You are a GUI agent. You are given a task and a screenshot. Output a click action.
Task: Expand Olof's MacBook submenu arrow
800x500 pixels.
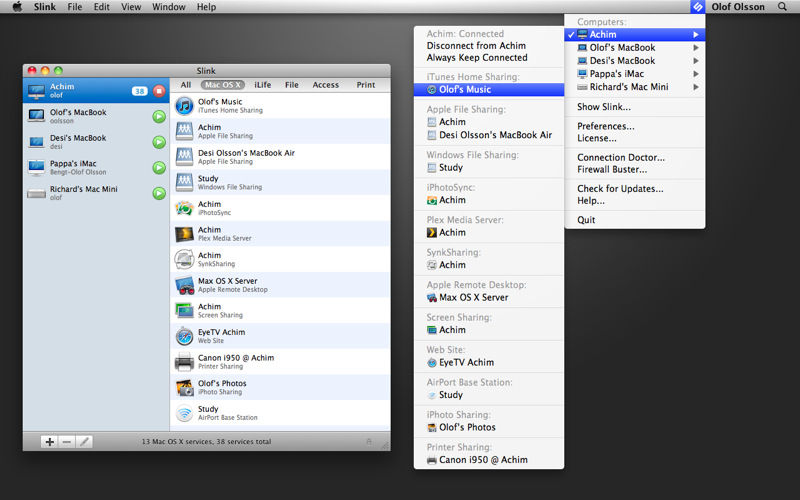tap(696, 47)
